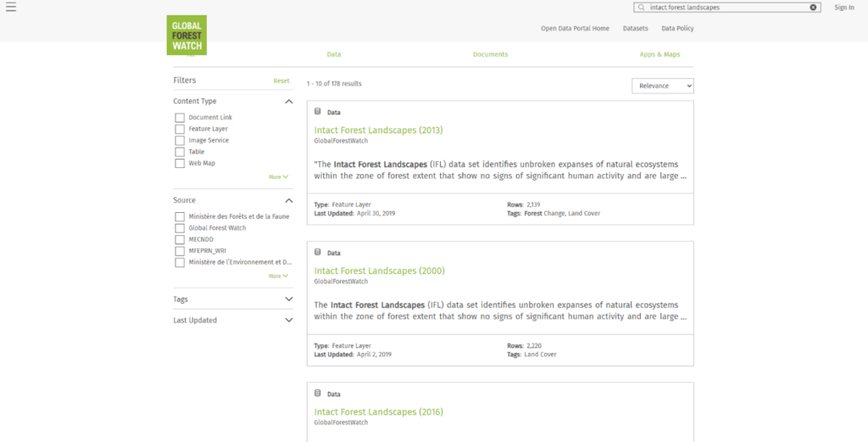The image size is (868, 442).
Task: Collapse the Content Type filter section
Action: (288, 101)
